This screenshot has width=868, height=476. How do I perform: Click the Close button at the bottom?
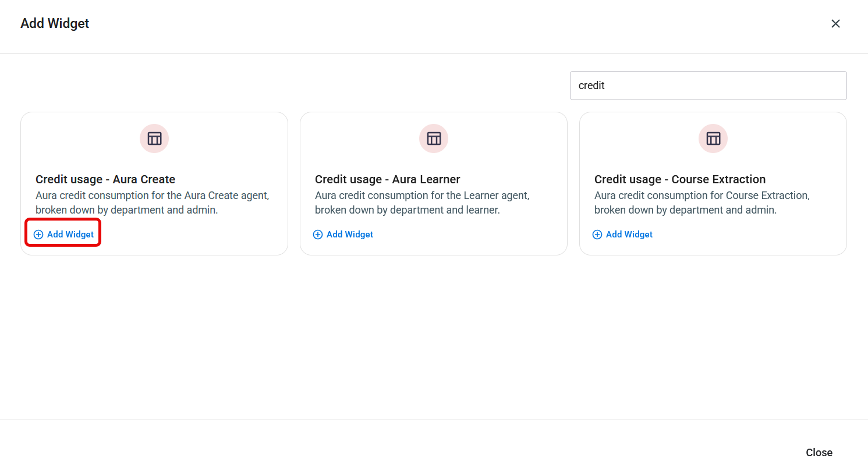point(819,453)
